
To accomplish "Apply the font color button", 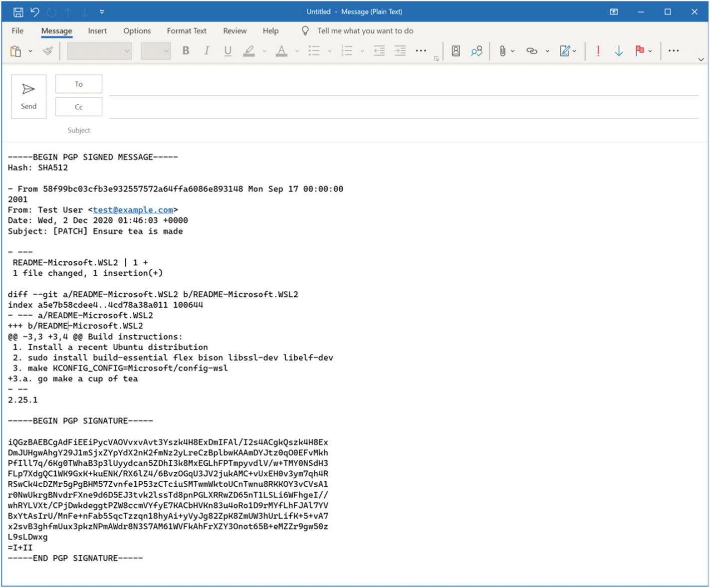I will [x=281, y=51].
